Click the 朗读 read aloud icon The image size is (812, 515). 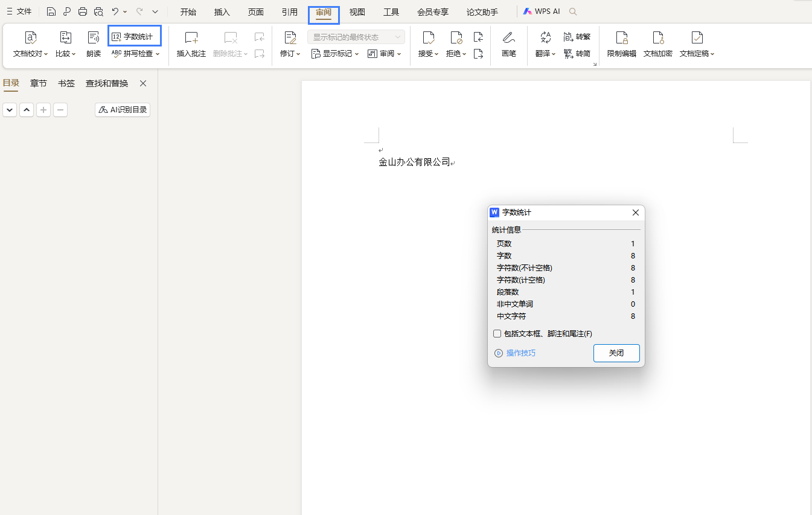(94, 38)
